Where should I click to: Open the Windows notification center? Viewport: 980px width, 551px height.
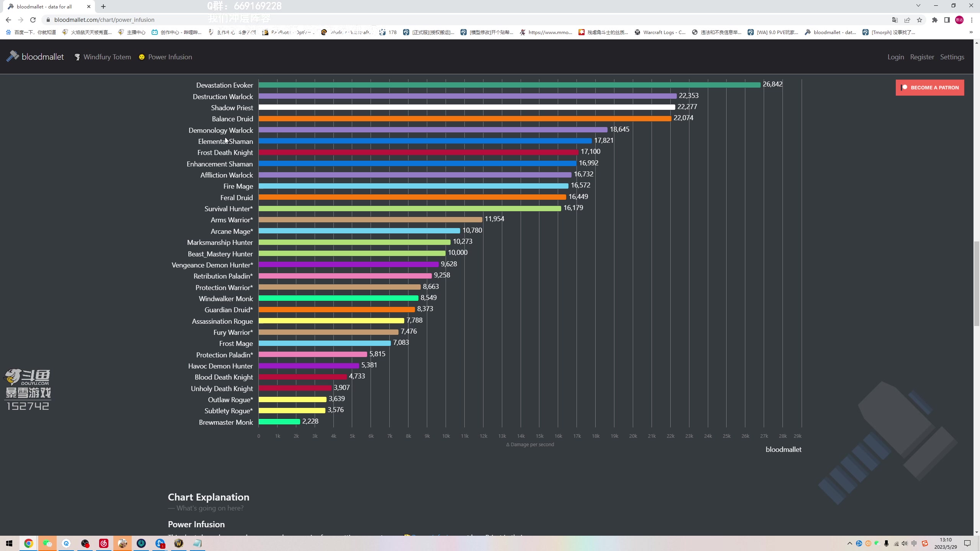967,543
